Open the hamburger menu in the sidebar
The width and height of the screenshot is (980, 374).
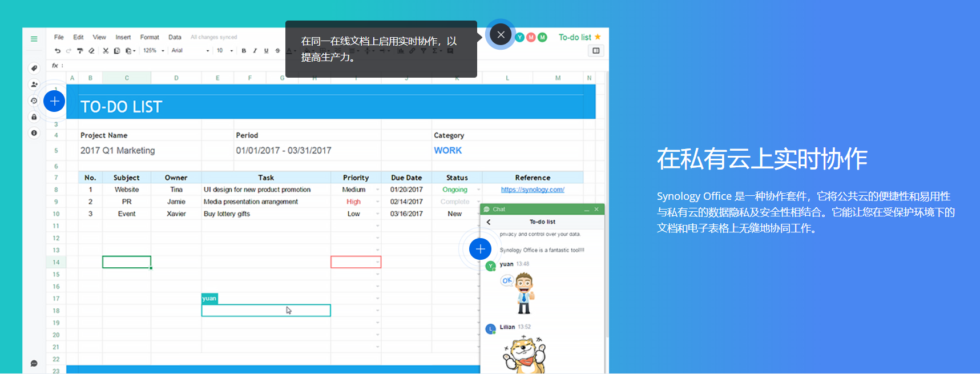34,39
